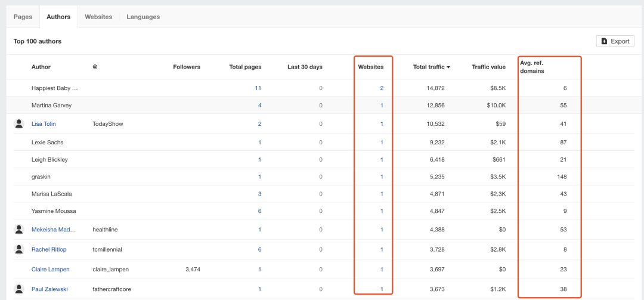This screenshot has width=644, height=300.
Task: Click the Traffic value column header
Action: 488,67
